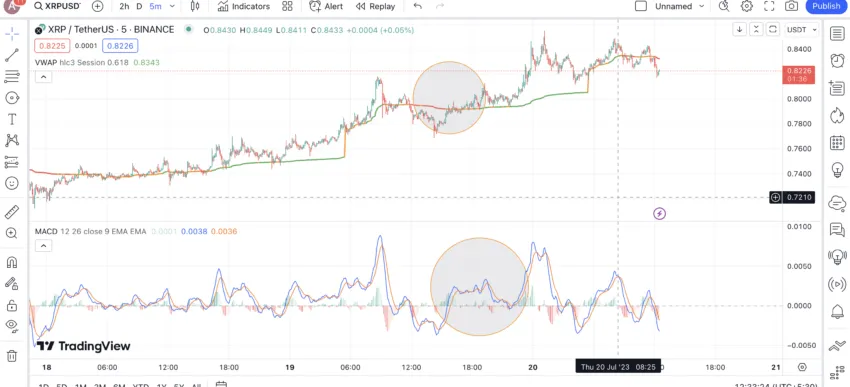Open the USDT currency dropdown
This screenshot has width=850, height=387.
802,30
